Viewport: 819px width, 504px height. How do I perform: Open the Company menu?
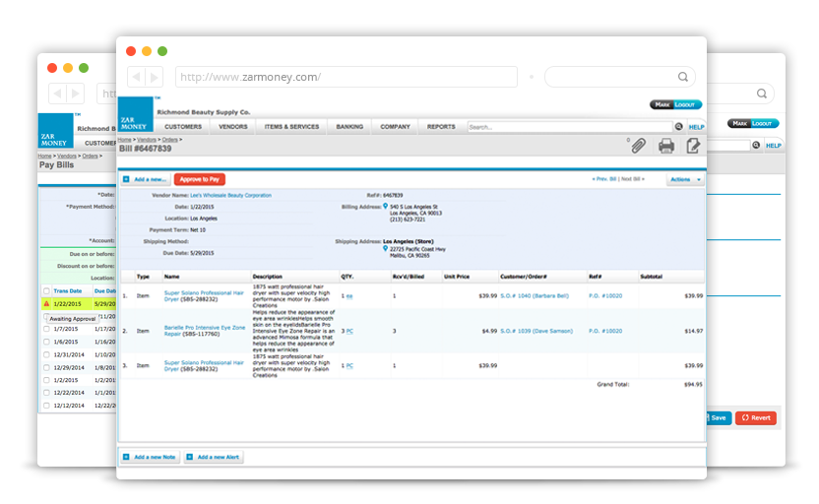pyautogui.click(x=395, y=127)
